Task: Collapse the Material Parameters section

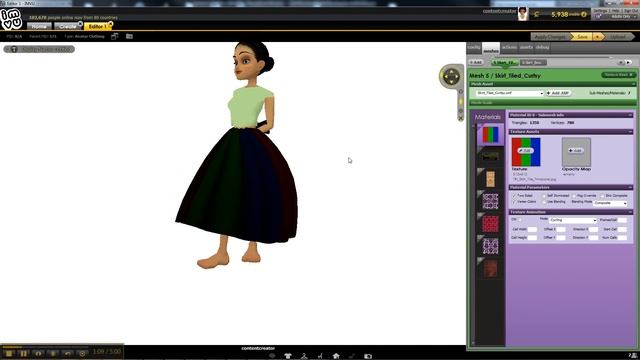Action: click(630, 187)
